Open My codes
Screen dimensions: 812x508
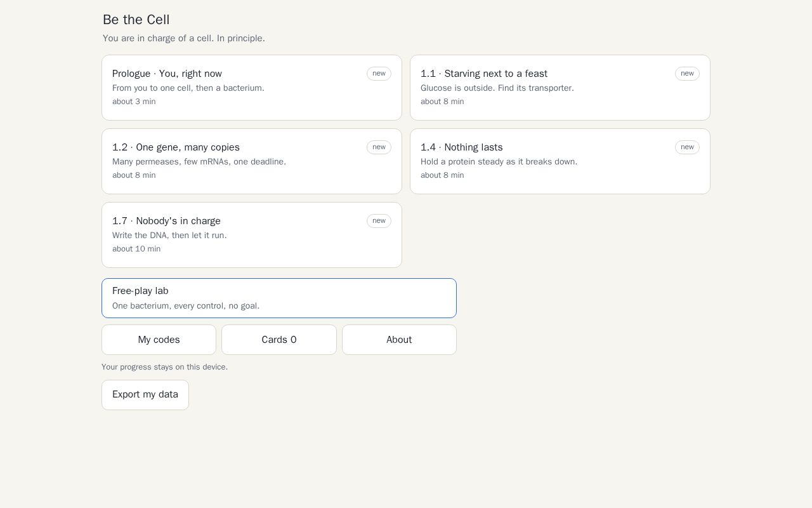[x=159, y=340]
